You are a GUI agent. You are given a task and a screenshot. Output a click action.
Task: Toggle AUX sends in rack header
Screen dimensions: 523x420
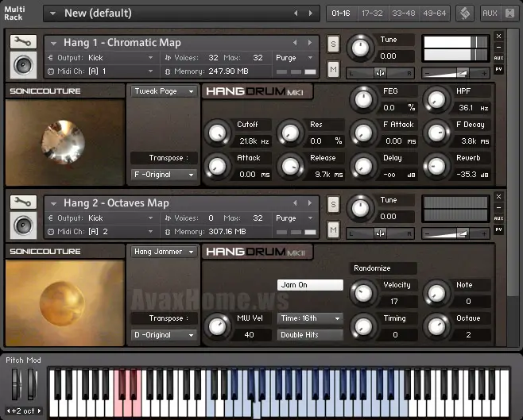pyautogui.click(x=490, y=13)
